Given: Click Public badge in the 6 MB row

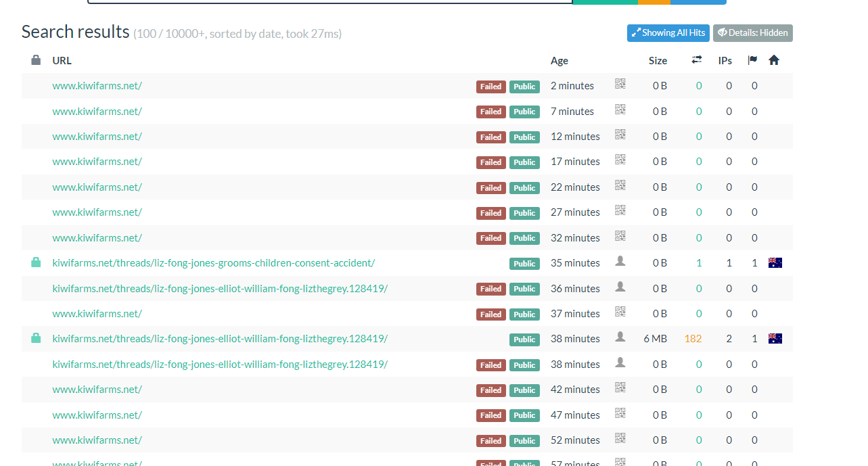Looking at the screenshot, I should pos(524,340).
